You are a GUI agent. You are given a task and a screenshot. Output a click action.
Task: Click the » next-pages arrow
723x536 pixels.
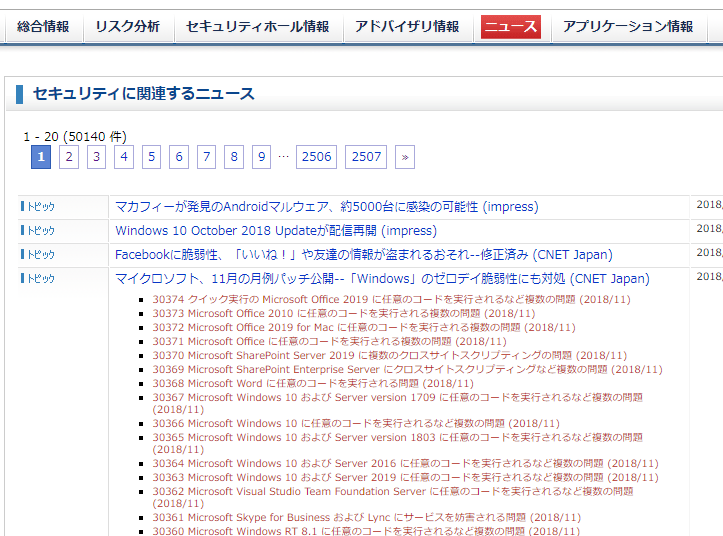405,157
